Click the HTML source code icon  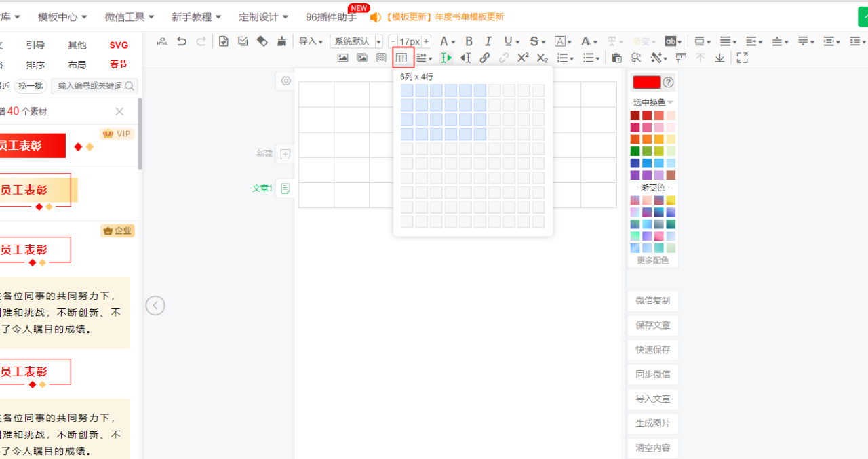(x=162, y=41)
